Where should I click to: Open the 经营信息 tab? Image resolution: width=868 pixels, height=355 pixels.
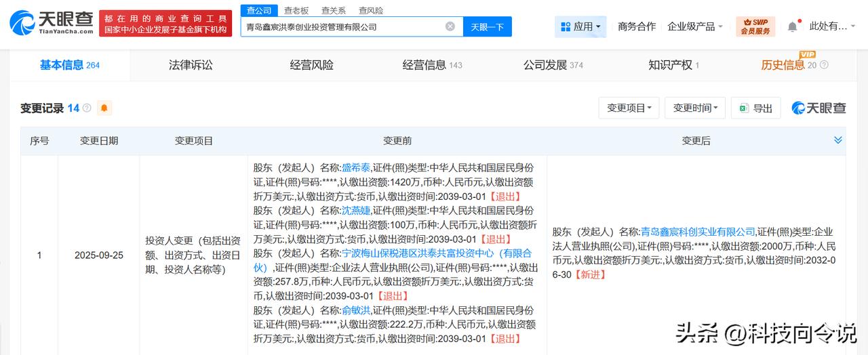pyautogui.click(x=432, y=65)
